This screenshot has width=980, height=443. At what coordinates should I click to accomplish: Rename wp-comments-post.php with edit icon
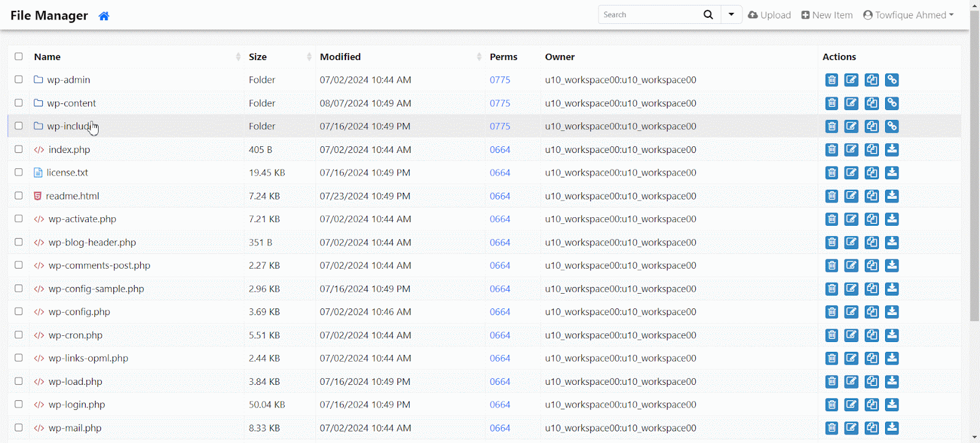[851, 266]
